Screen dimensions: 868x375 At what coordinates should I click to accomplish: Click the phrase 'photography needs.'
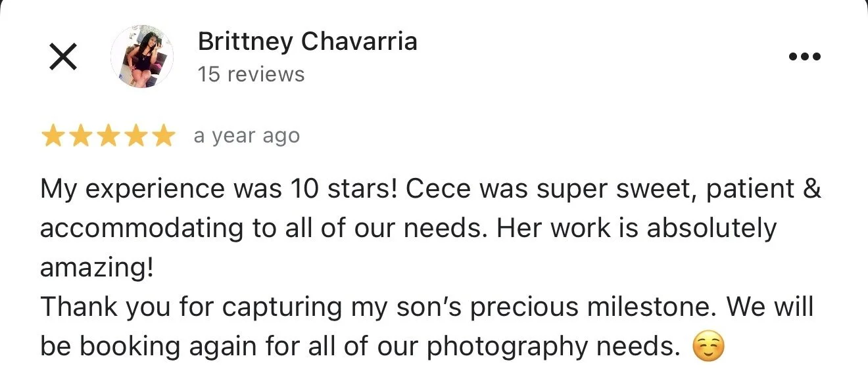(554, 347)
